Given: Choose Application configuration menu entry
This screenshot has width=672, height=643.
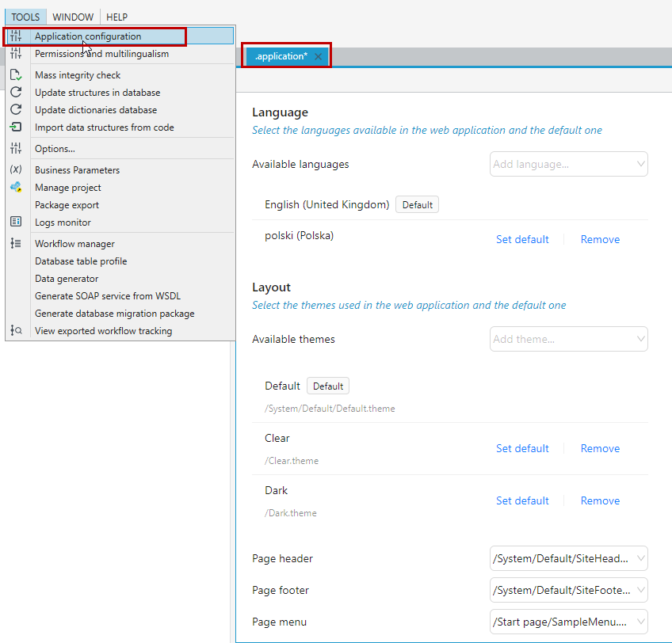Looking at the screenshot, I should pos(120,36).
